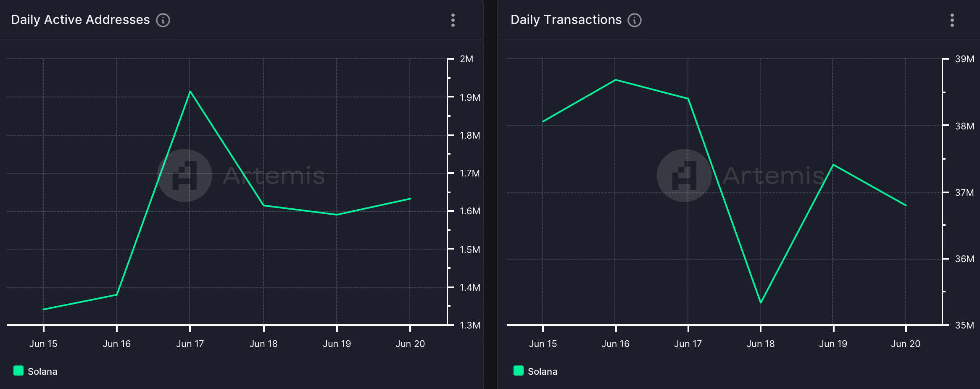980x389 pixels.
Task: Toggle the Solana series on the addresses chart
Action: click(35, 371)
